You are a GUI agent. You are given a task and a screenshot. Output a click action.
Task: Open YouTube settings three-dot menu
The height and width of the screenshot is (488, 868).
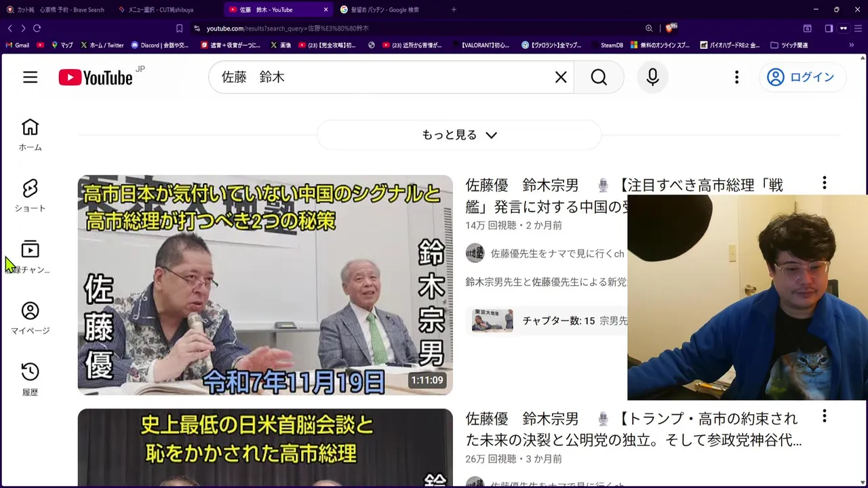(736, 77)
